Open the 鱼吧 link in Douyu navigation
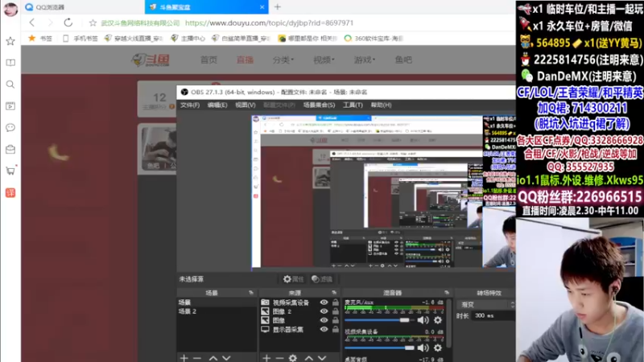 tap(403, 60)
